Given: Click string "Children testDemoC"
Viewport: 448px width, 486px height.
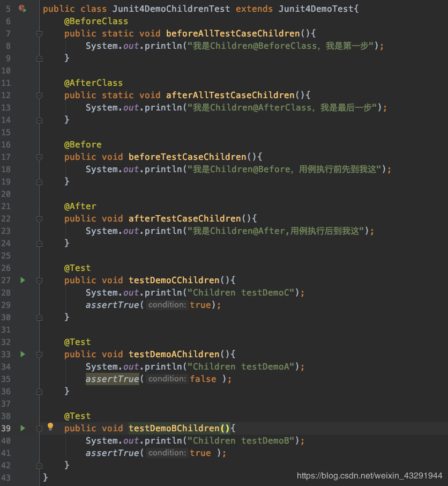Looking at the screenshot, I should click(x=241, y=292).
